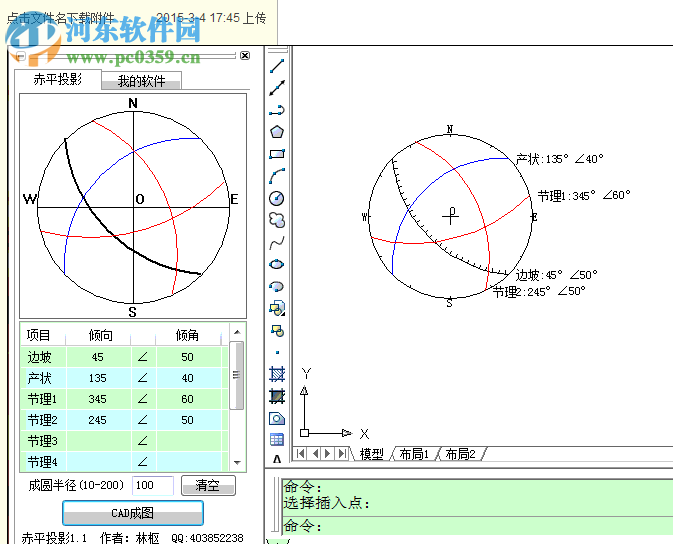The image size is (673, 544).
Task: Click the 边坡:45° ∠50° drawing label
Action: coord(556,275)
